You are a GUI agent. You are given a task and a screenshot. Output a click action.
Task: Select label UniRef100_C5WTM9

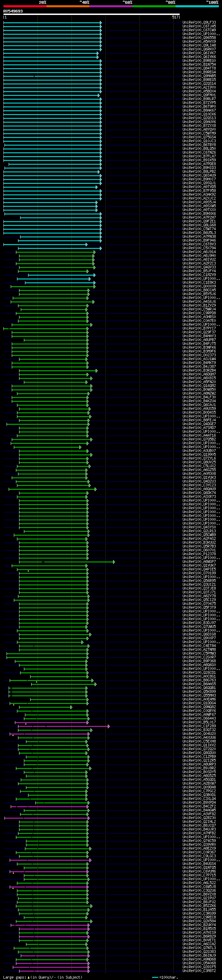click(x=199, y=133)
